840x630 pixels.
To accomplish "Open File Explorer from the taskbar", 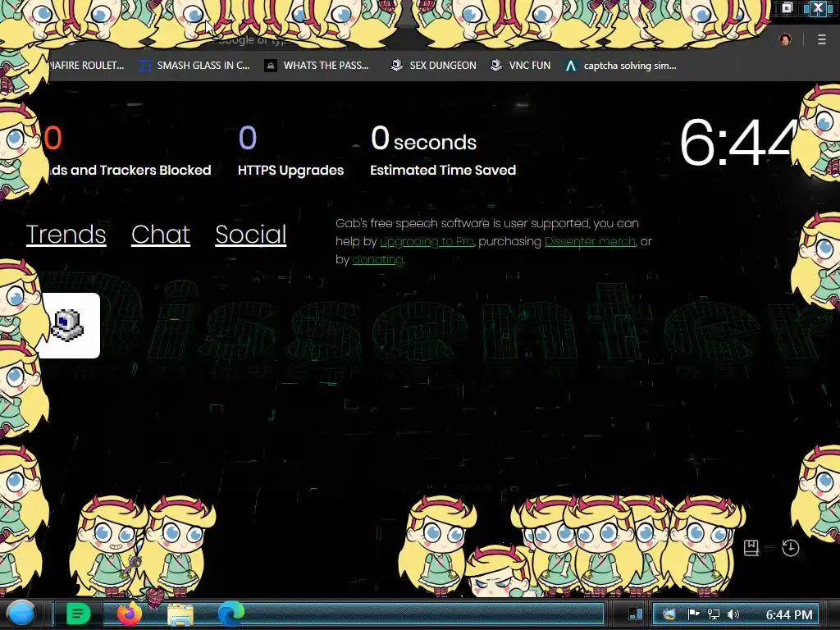I will click(x=180, y=614).
